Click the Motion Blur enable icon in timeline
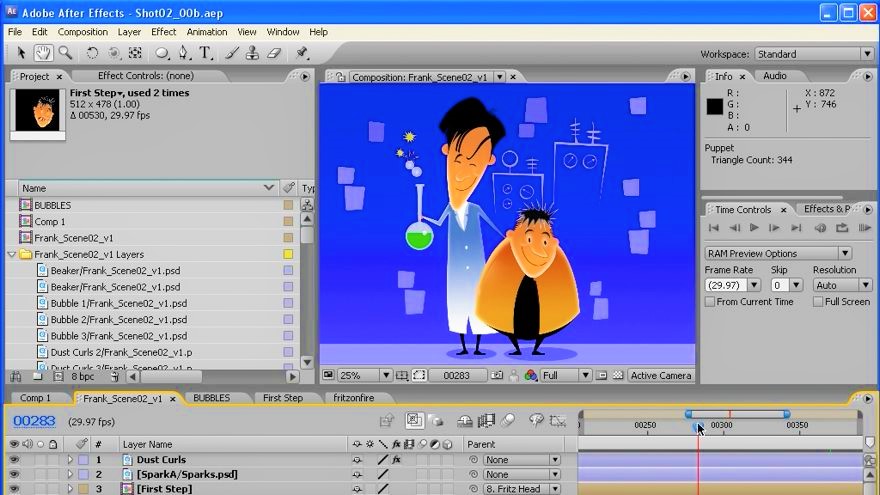 pyautogui.click(x=507, y=420)
